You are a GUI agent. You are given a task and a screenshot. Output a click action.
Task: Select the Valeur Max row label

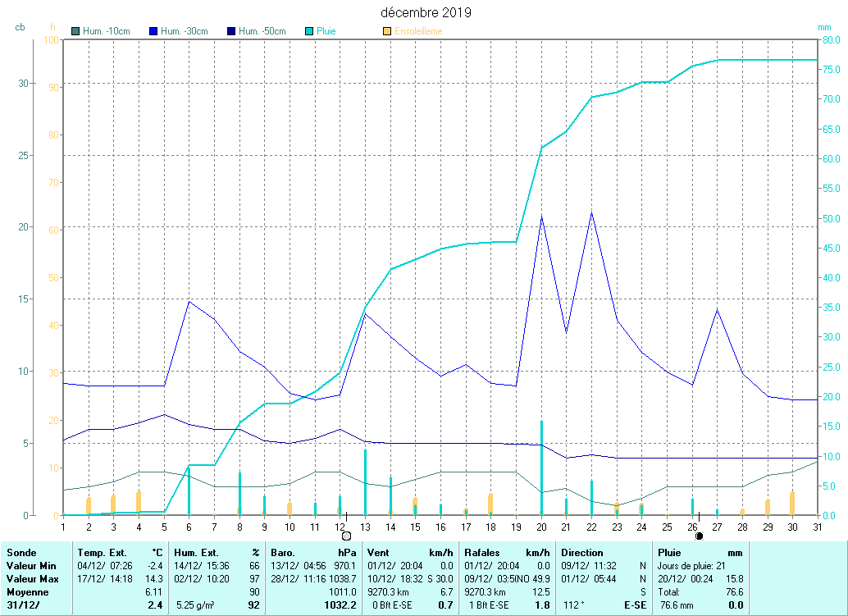pos(31,579)
